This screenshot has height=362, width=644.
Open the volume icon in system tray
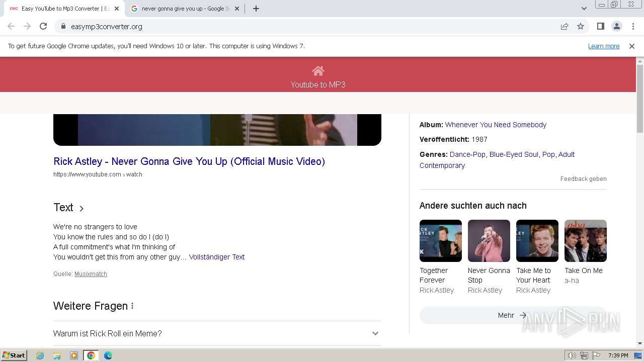coord(572,355)
